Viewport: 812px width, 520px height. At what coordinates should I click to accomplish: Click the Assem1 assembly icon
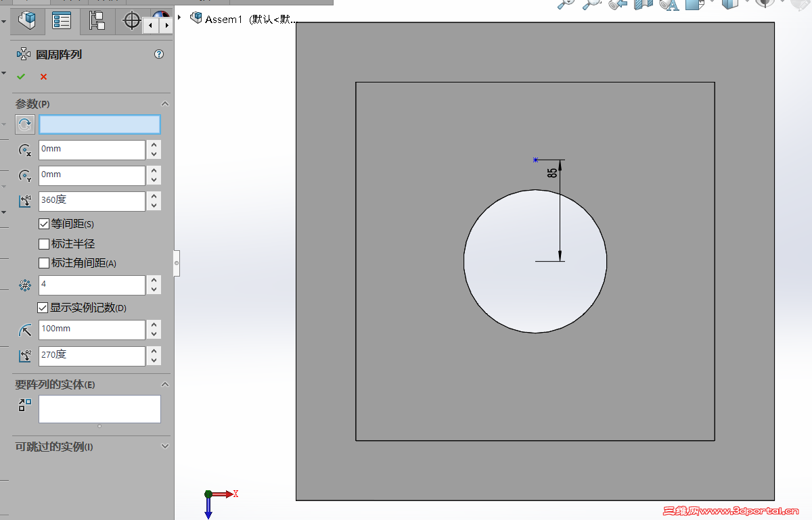196,18
